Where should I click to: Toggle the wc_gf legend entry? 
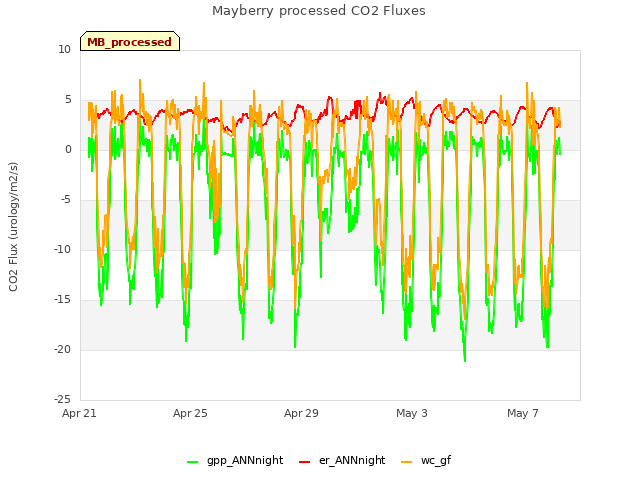pos(426,460)
